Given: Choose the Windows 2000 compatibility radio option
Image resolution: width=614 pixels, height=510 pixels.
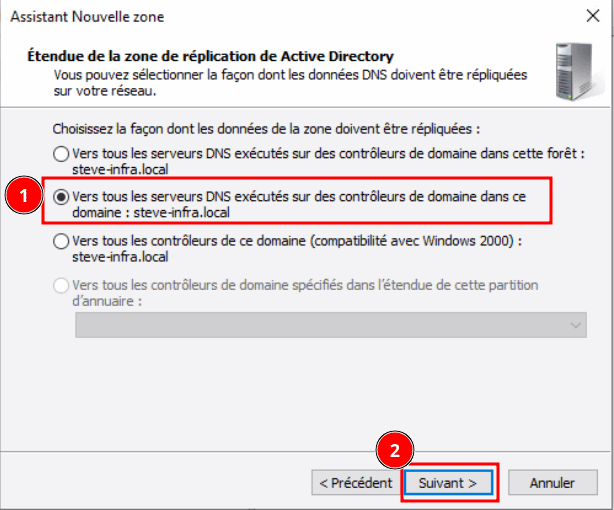Looking at the screenshot, I should coord(62,241).
